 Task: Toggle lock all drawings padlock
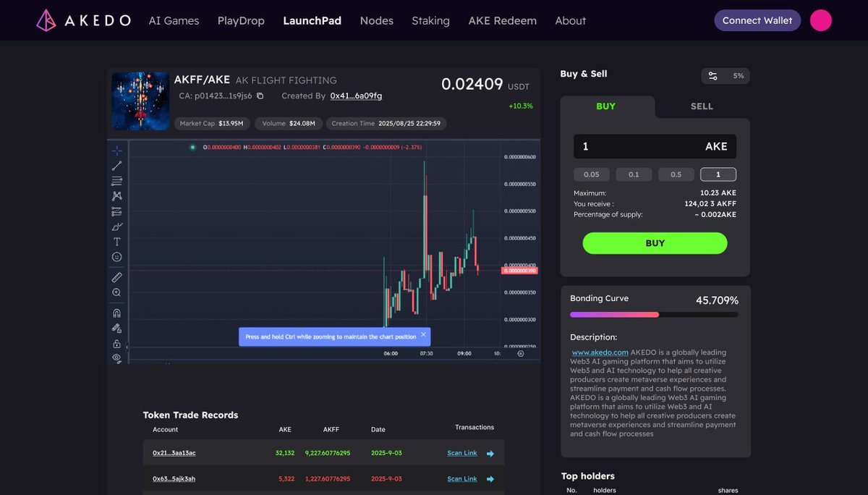pyautogui.click(x=116, y=344)
